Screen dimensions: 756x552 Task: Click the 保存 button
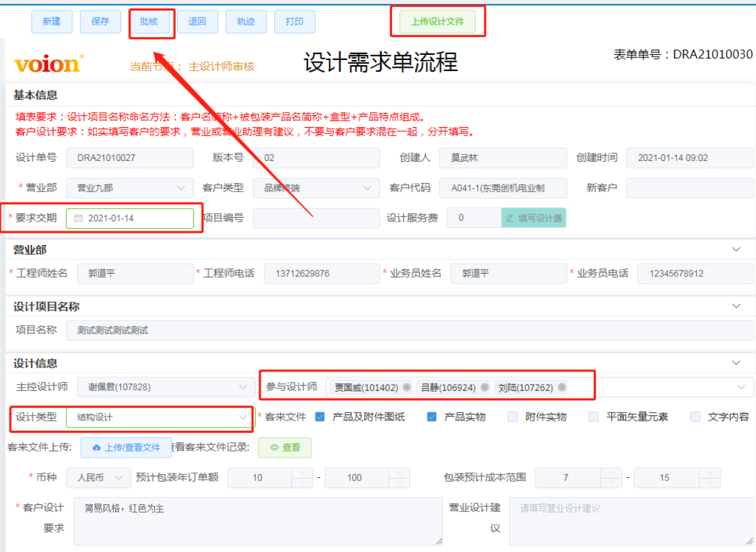[x=100, y=22]
